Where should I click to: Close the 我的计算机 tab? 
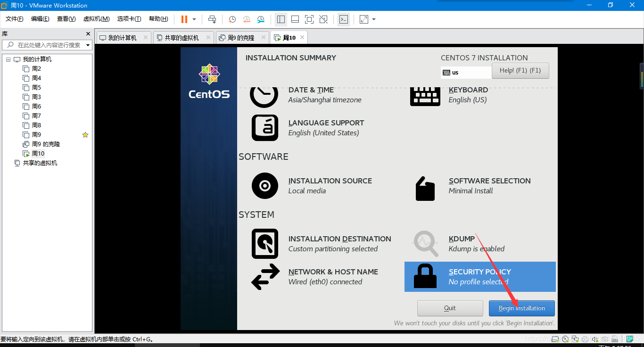145,37
